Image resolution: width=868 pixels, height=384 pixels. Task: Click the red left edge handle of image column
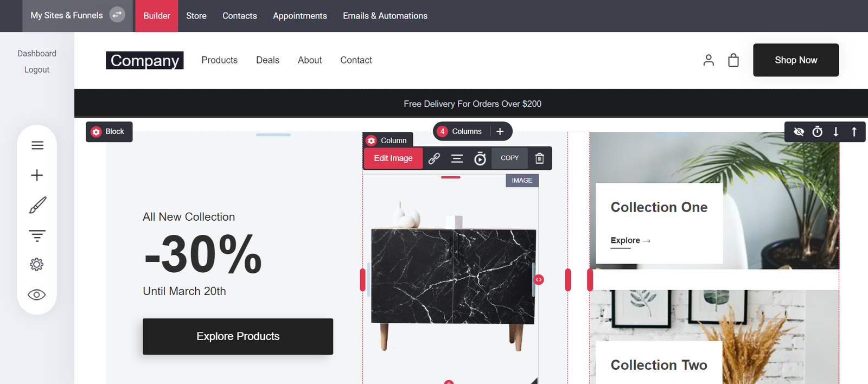[x=362, y=280]
